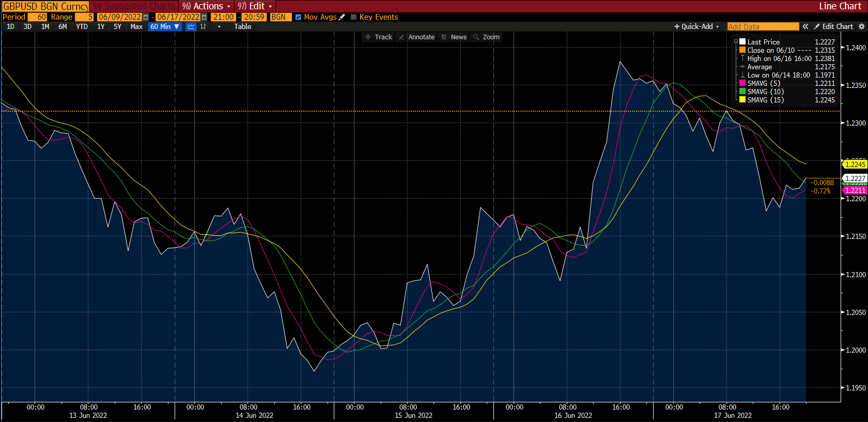
Task: Enable the Key Events checkbox
Action: (x=354, y=17)
